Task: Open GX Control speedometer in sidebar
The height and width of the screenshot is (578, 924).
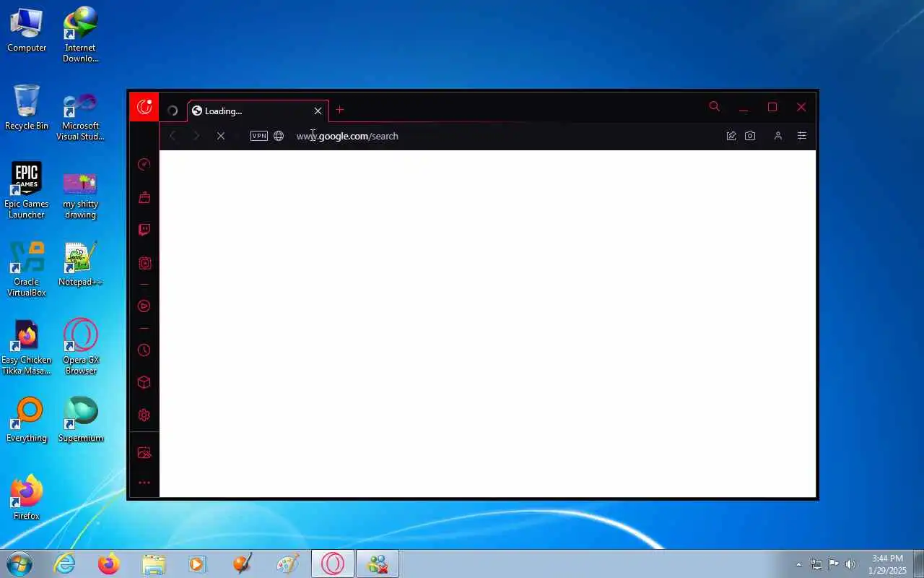Action: click(144, 165)
